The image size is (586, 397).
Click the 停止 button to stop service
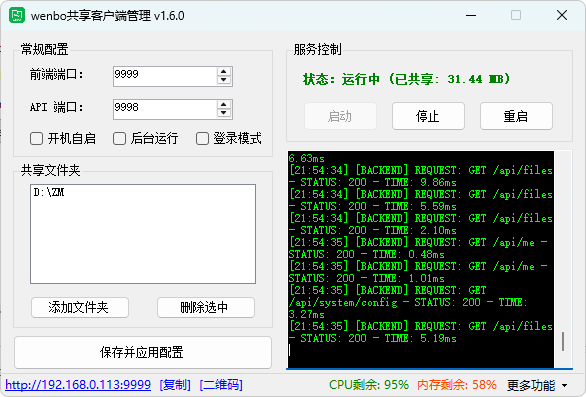428,116
